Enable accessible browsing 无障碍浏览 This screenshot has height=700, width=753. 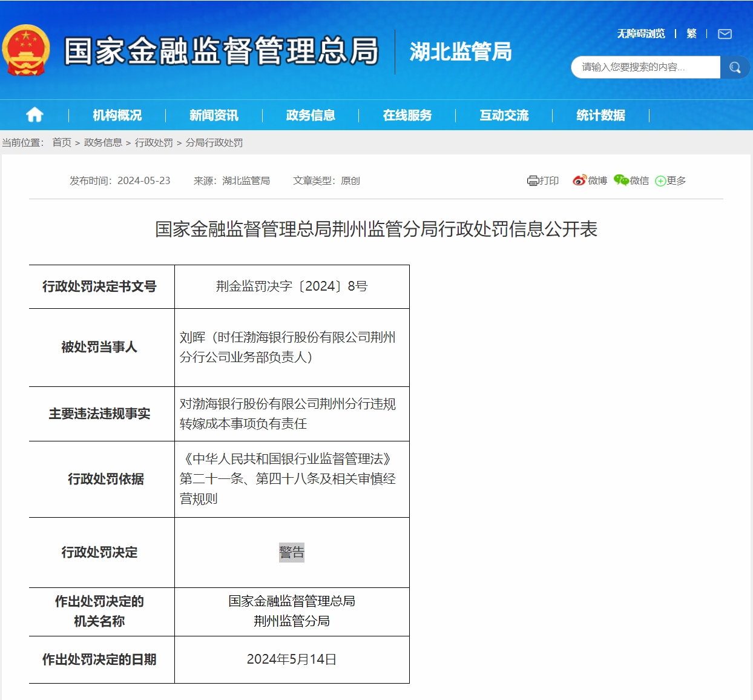[x=640, y=34]
